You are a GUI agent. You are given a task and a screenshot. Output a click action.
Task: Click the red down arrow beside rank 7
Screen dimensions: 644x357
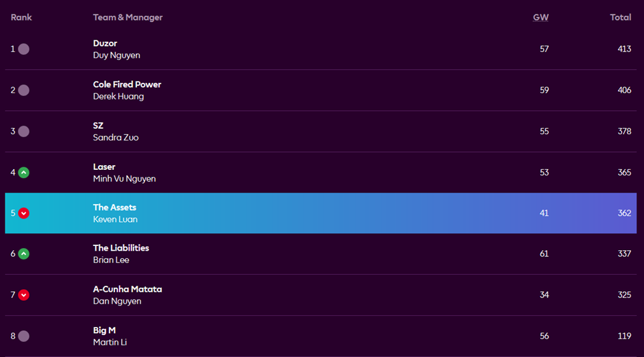click(x=24, y=295)
